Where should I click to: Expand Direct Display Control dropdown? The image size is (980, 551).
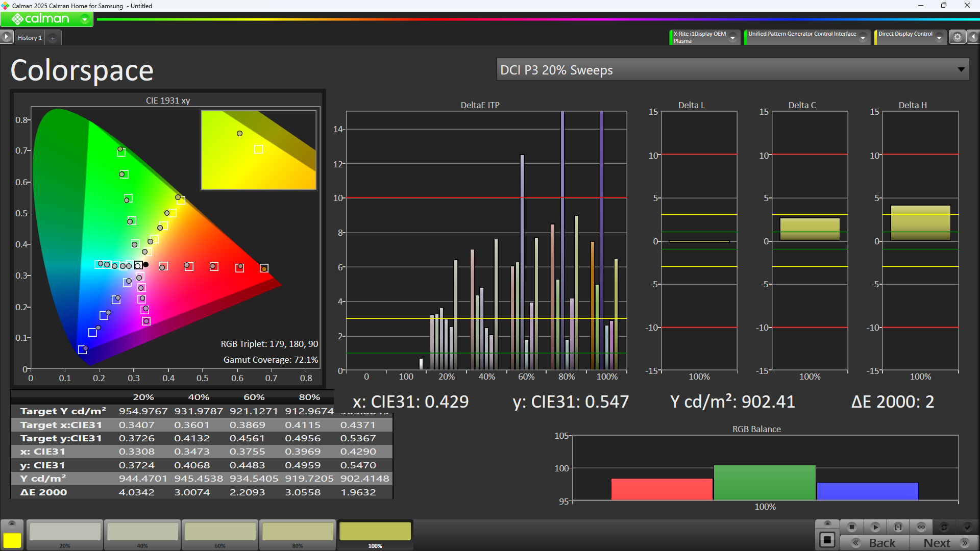click(939, 37)
